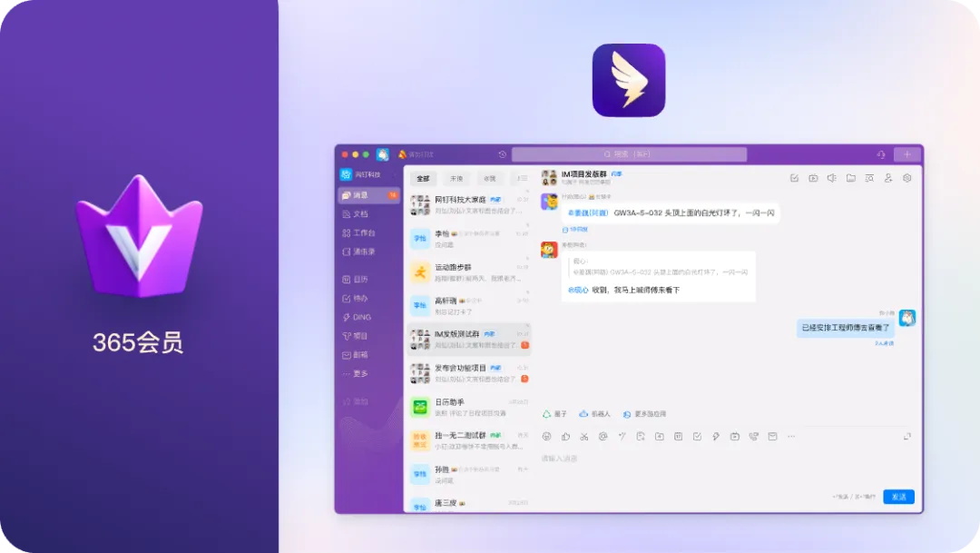Select the 全部 conversations tab

(423, 179)
